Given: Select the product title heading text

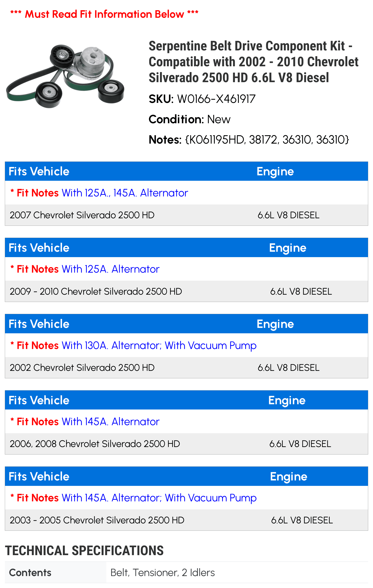Looking at the screenshot, I should coord(253,62).
